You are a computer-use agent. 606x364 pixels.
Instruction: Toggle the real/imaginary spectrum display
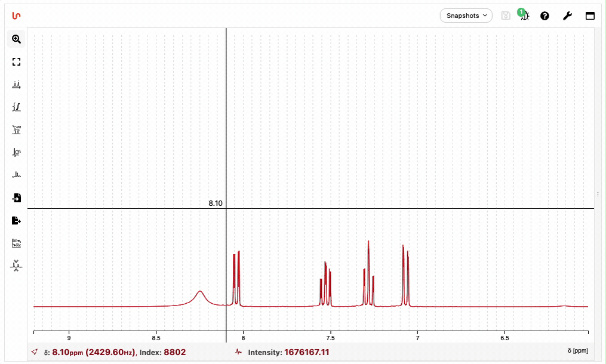pos(16,243)
